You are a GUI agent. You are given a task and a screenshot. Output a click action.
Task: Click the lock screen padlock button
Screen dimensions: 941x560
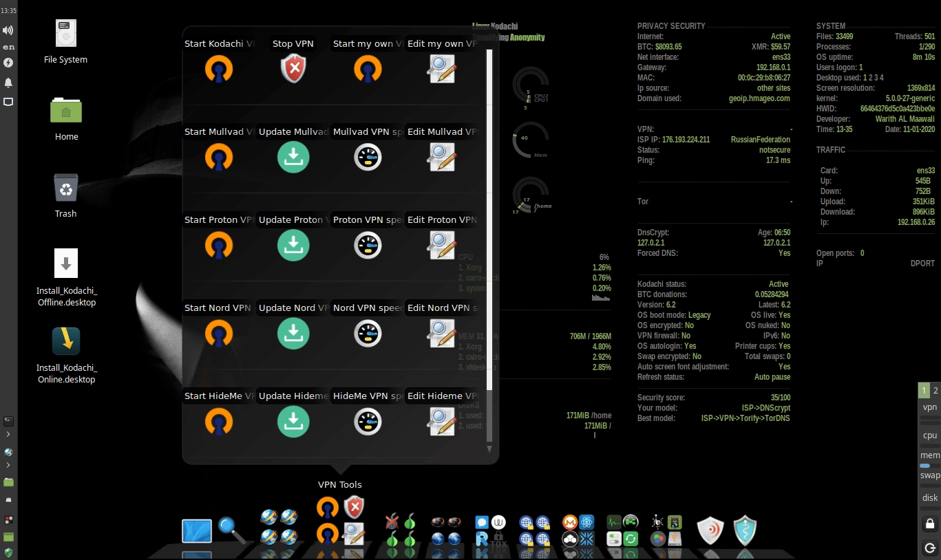(930, 524)
